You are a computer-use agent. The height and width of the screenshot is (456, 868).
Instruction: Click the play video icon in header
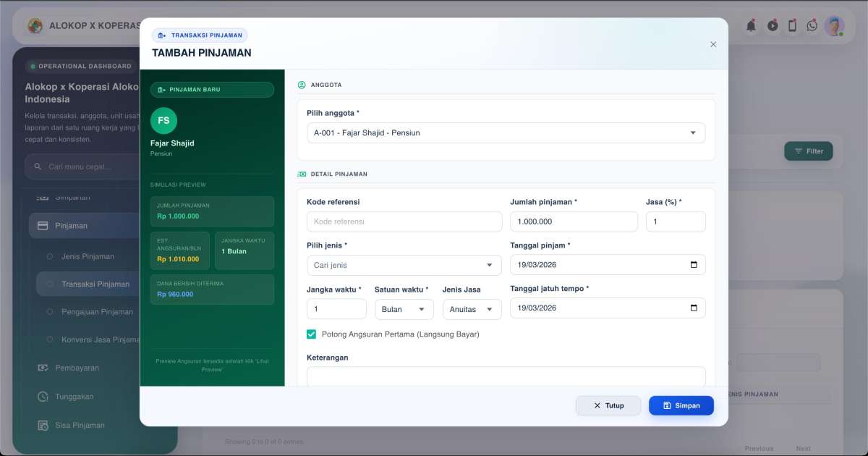click(773, 26)
